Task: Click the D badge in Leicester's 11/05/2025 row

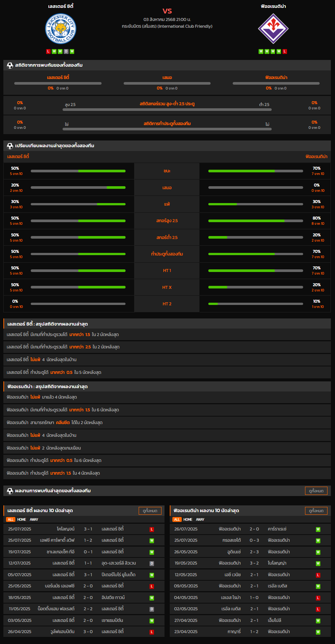Action: [x=152, y=609]
